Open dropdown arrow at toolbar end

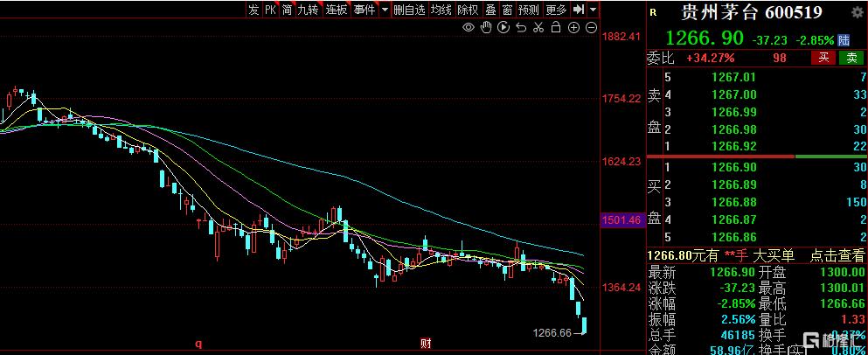(x=593, y=10)
